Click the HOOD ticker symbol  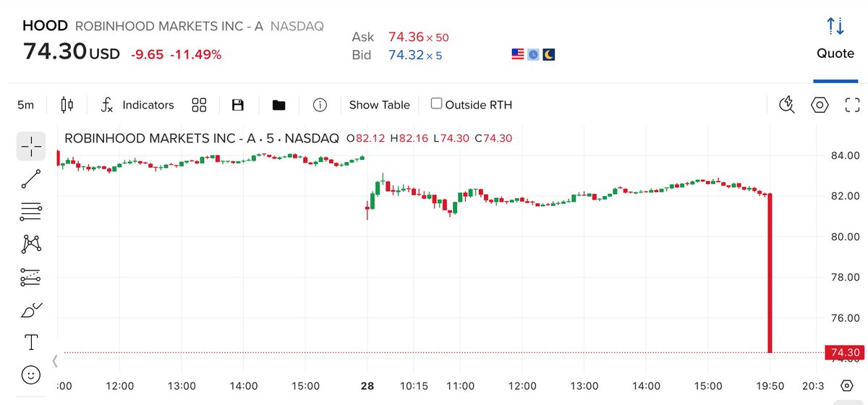click(x=45, y=26)
